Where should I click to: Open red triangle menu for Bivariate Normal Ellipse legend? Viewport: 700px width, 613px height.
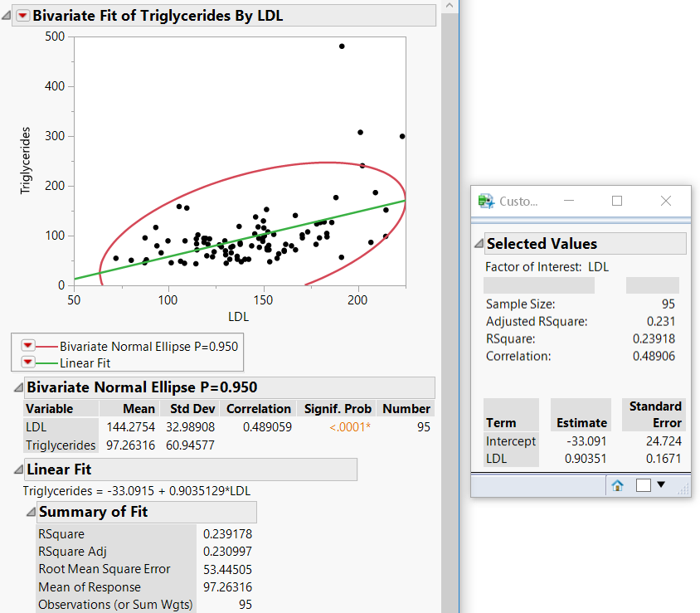[x=27, y=346]
